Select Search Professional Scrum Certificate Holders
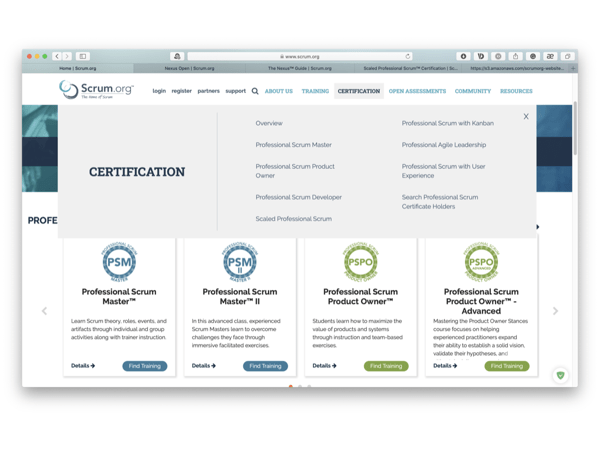The image size is (600, 450). [440, 202]
